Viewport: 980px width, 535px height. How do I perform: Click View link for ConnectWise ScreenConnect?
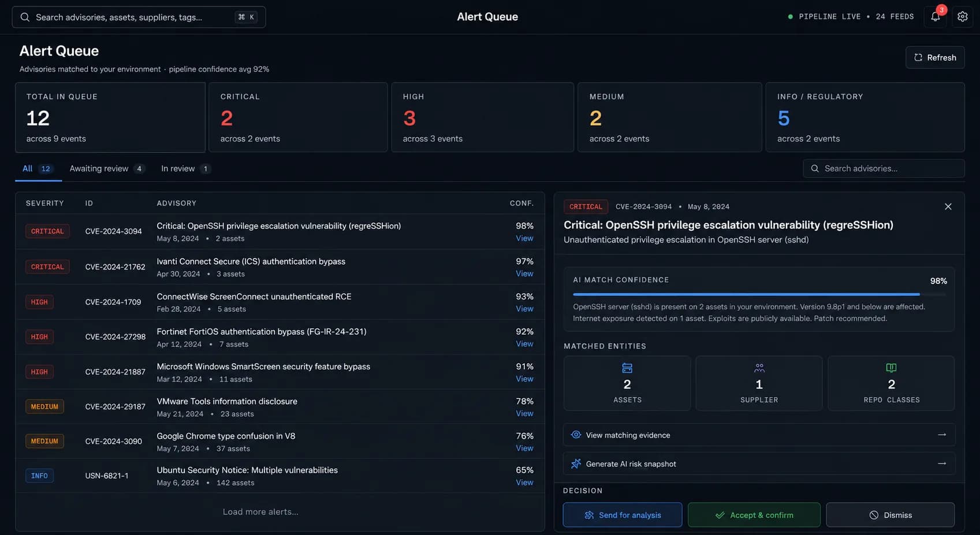pyautogui.click(x=524, y=309)
